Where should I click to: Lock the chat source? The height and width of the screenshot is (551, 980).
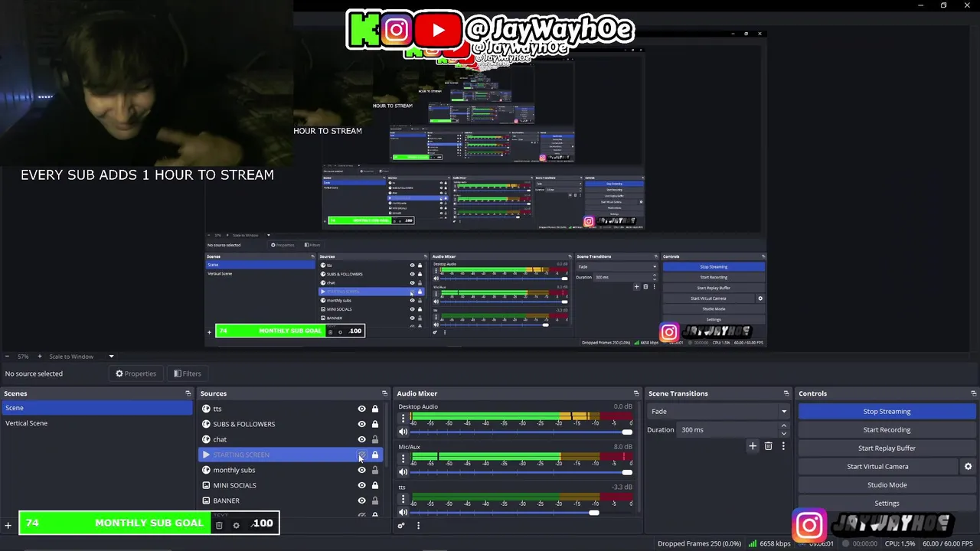click(x=375, y=439)
